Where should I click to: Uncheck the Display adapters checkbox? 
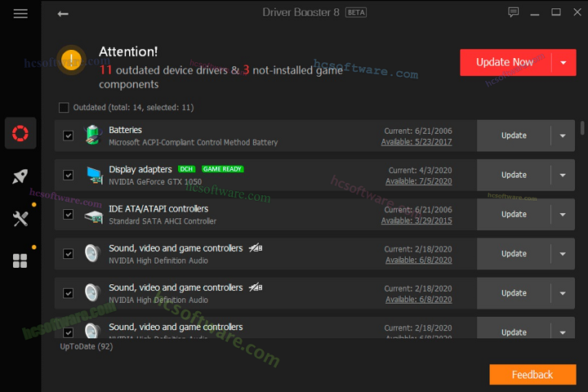(69, 175)
